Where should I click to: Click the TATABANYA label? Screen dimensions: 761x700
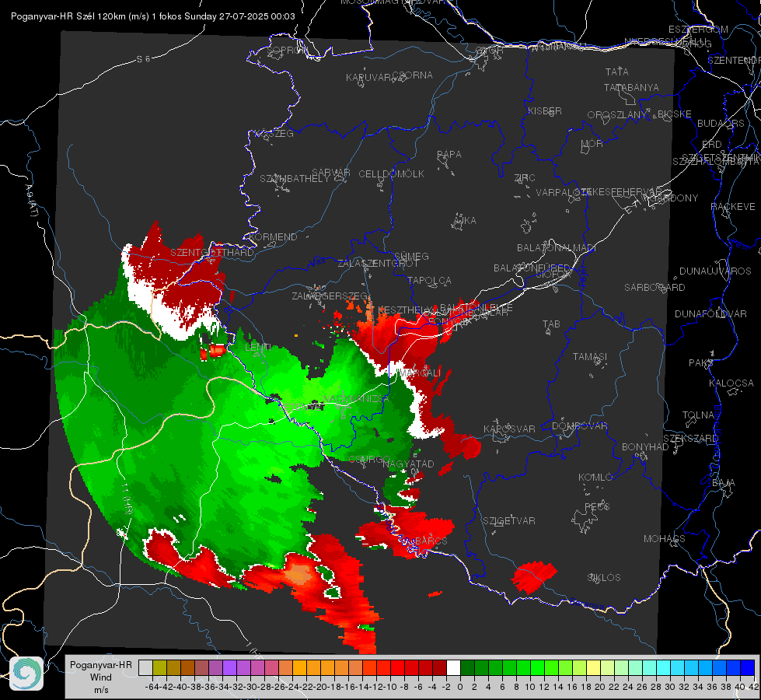pyautogui.click(x=631, y=87)
